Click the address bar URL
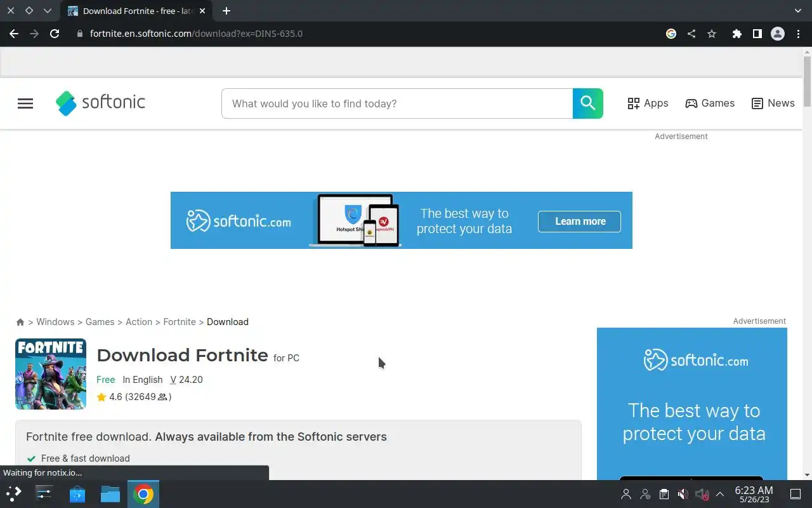This screenshot has width=812, height=508. 196,34
